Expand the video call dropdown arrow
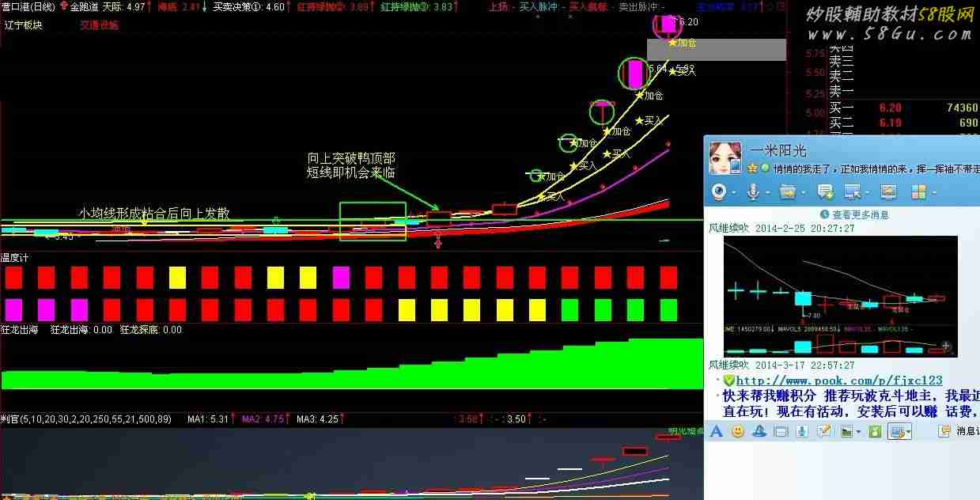The width and height of the screenshot is (980, 500). [x=734, y=192]
